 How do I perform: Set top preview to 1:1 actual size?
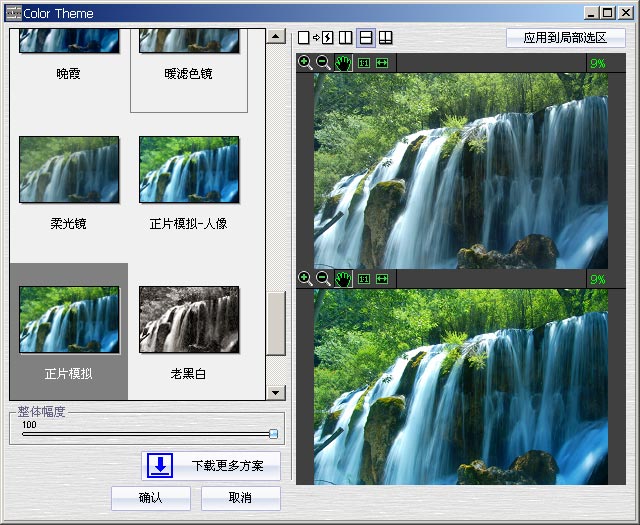pos(364,63)
